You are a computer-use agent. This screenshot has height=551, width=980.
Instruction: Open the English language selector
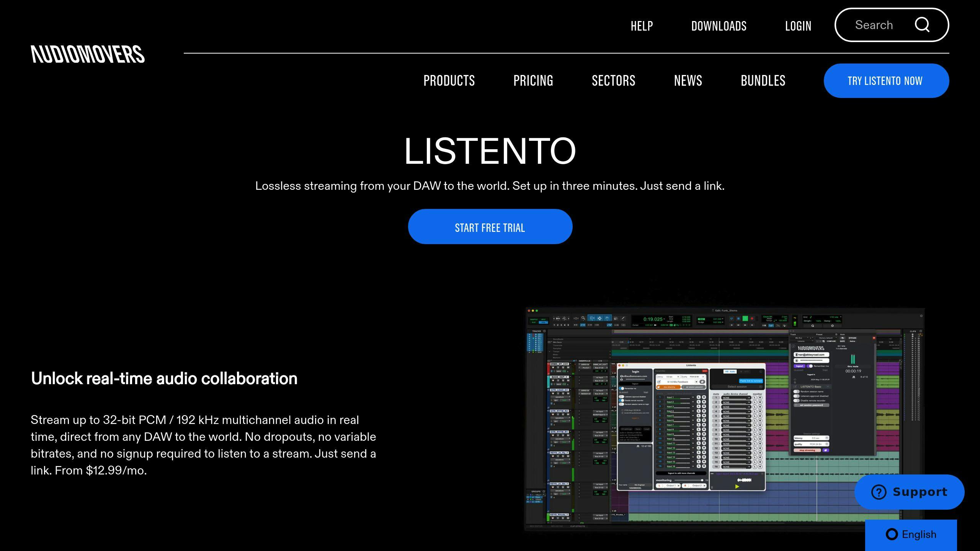tap(911, 535)
